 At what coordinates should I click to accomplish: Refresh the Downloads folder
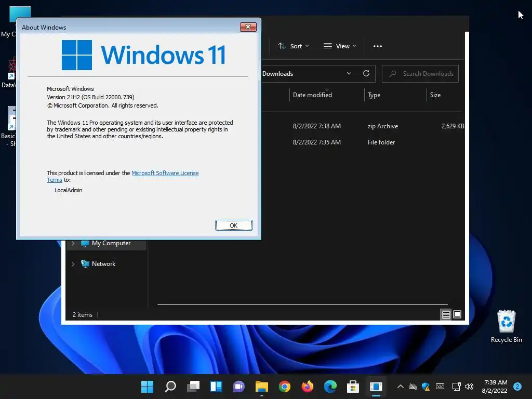366,74
